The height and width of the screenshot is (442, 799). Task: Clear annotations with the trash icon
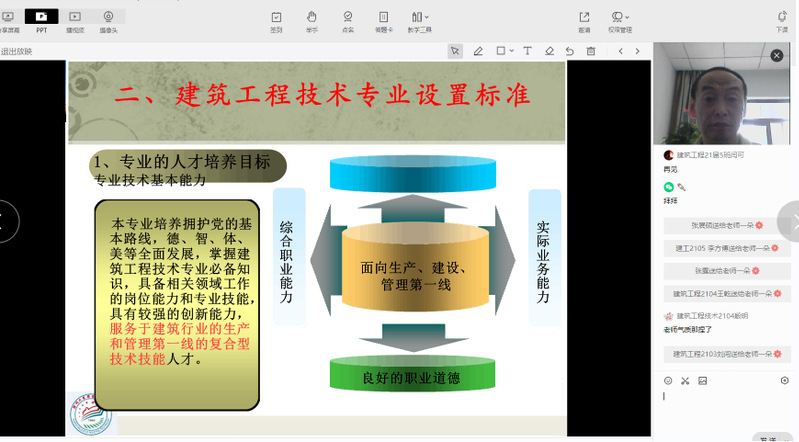coord(591,51)
